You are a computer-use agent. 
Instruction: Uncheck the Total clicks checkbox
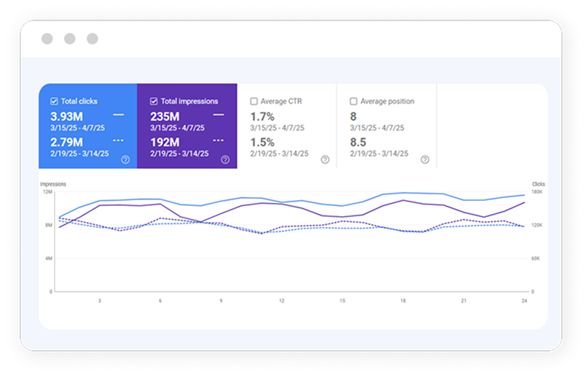[x=54, y=101]
